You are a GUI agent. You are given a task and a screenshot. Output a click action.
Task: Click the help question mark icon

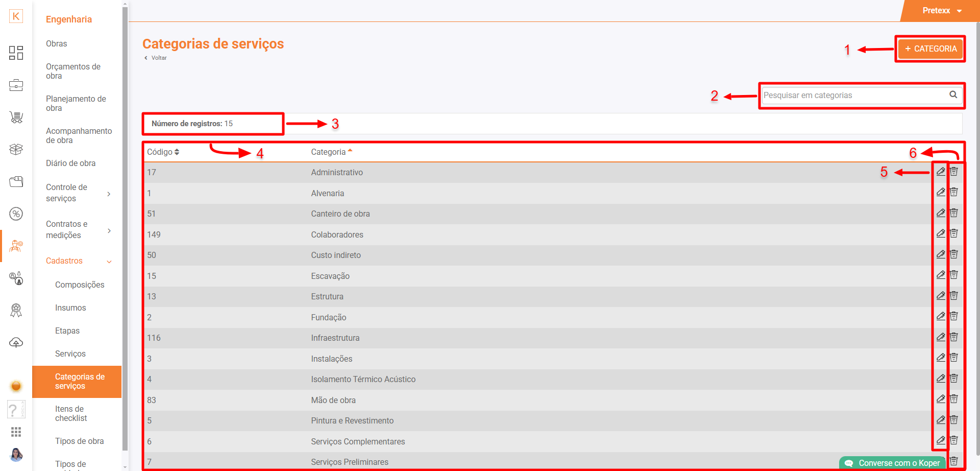click(14, 410)
